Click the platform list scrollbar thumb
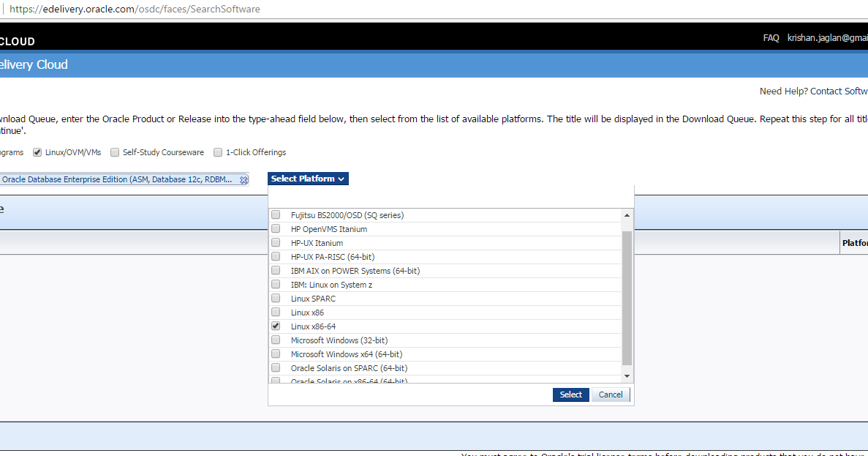 tap(627, 299)
